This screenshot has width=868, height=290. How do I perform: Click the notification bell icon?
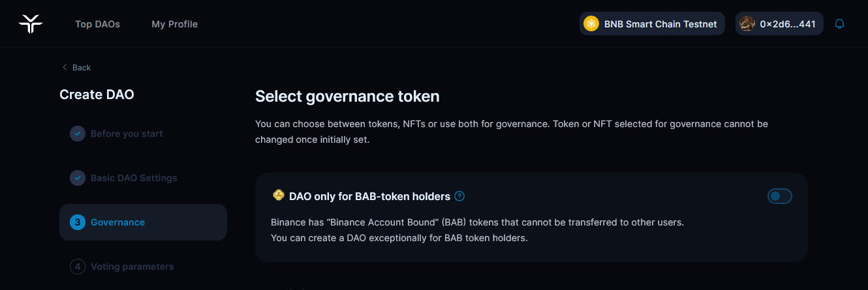(x=840, y=24)
